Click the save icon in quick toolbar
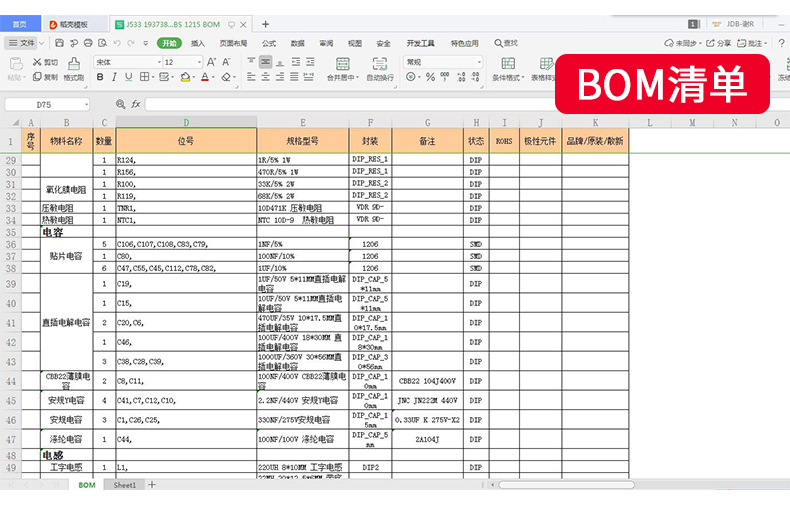790x507 pixels. click(x=59, y=43)
